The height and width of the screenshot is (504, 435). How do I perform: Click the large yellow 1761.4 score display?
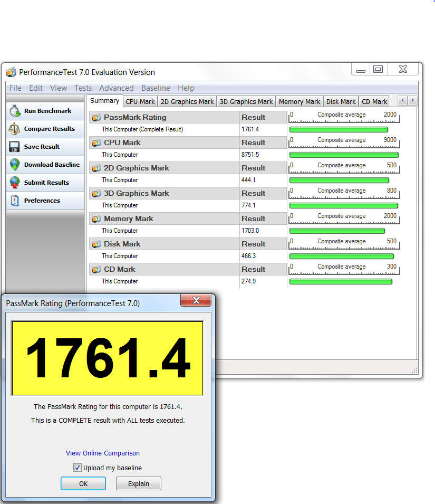click(x=107, y=358)
